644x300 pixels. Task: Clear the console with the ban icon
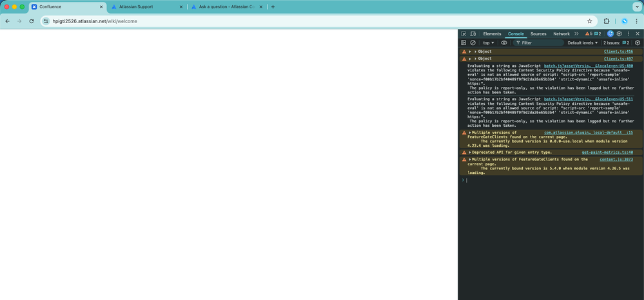(x=473, y=42)
